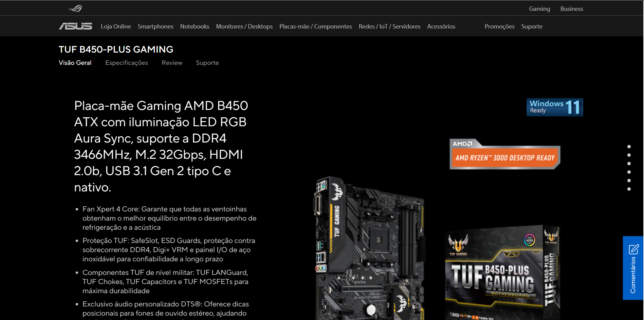This screenshot has height=320, width=644.
Task: Jump to the first page-section dot
Action: click(629, 147)
